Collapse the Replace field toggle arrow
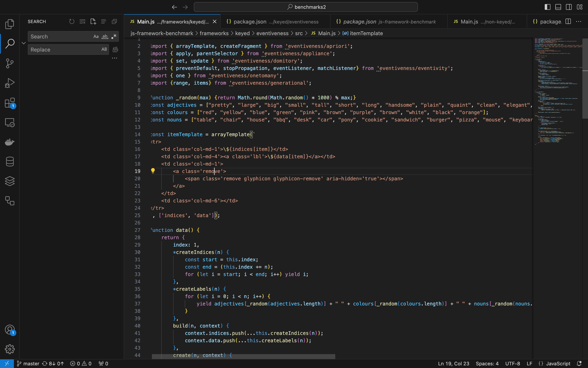 (23, 43)
